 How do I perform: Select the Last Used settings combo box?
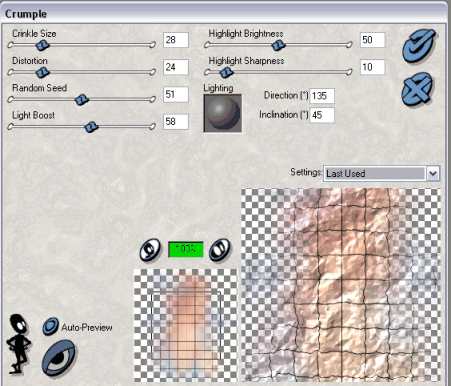pyautogui.click(x=382, y=173)
